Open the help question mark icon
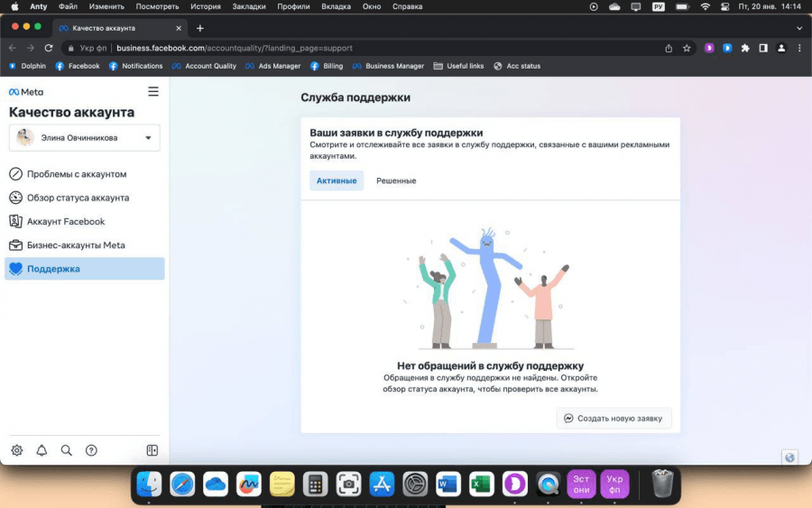The image size is (812, 508). pos(91,450)
